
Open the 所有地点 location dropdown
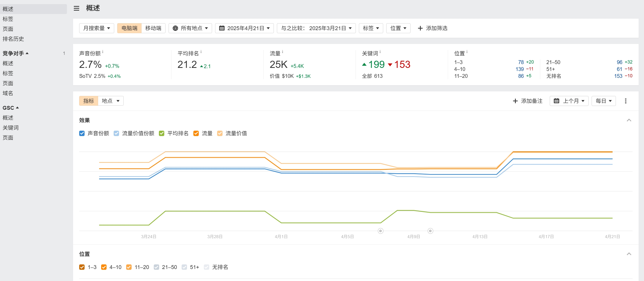pyautogui.click(x=190, y=28)
